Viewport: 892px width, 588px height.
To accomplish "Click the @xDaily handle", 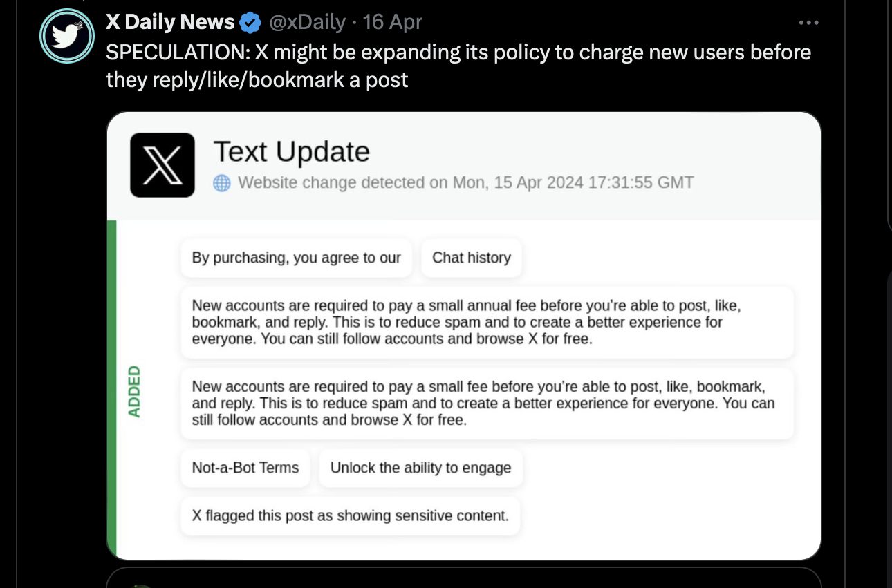I will [x=306, y=22].
